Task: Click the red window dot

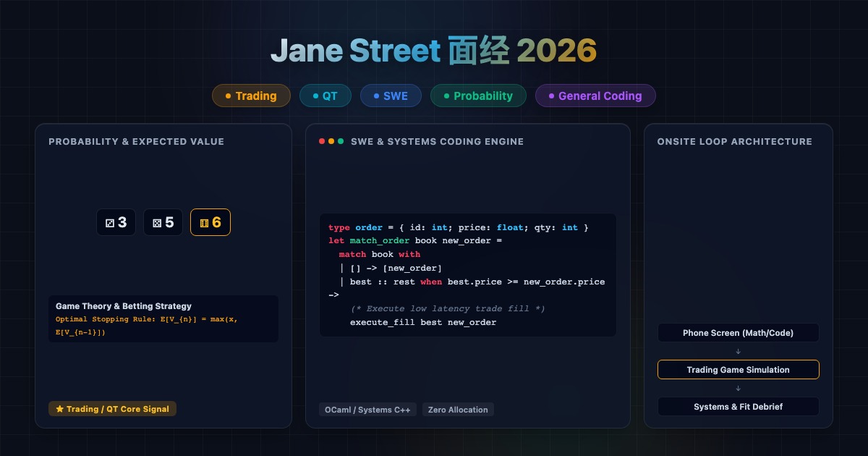Action: pos(322,141)
